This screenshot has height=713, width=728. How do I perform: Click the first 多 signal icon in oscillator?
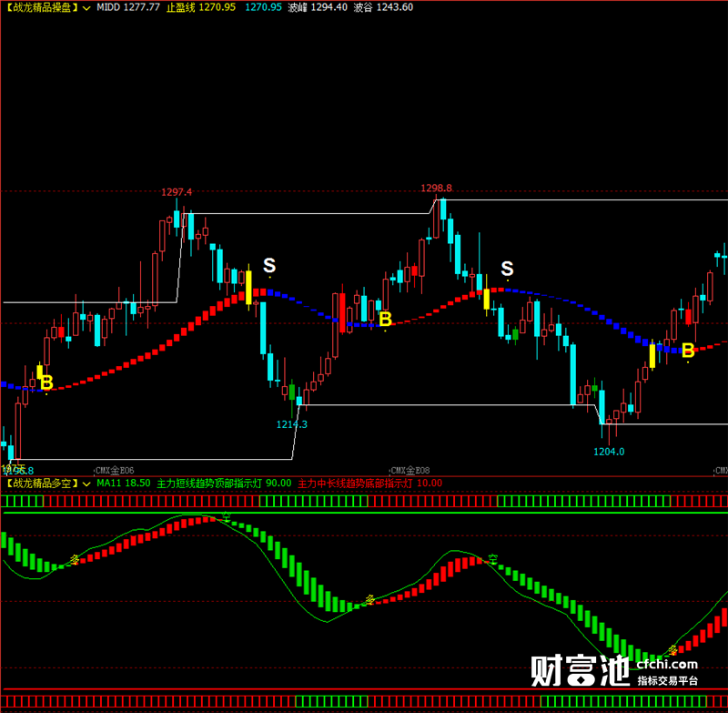tap(75, 559)
